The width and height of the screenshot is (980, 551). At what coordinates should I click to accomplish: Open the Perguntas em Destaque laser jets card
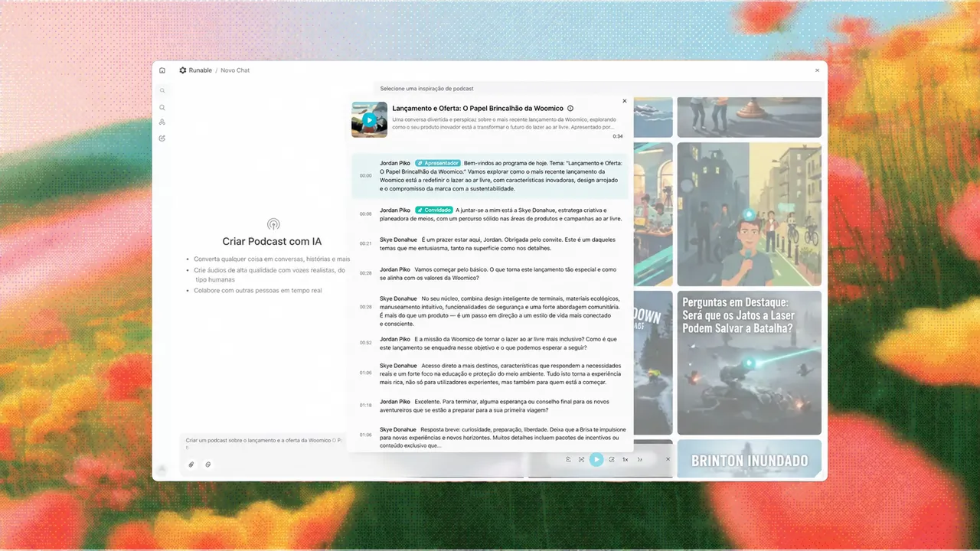[749, 363]
